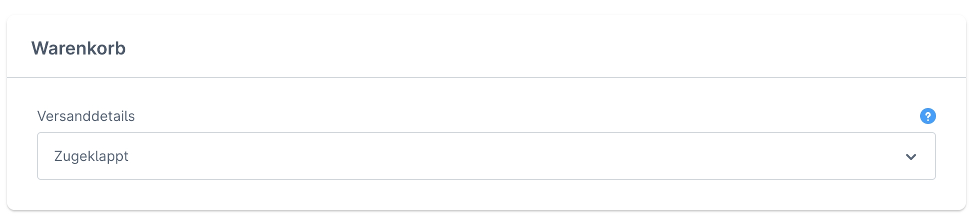The height and width of the screenshot is (223, 980).
Task: Click the question mark next to Versanddetails
Action: point(928,116)
